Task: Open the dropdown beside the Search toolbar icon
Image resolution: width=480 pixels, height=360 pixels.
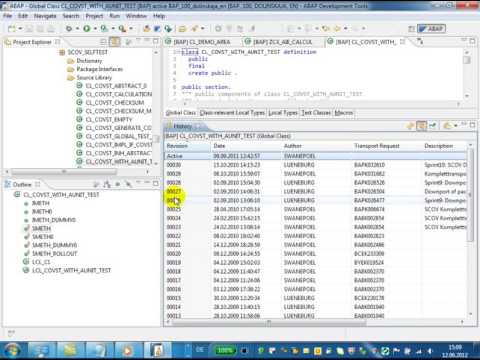Action: (x=202, y=29)
